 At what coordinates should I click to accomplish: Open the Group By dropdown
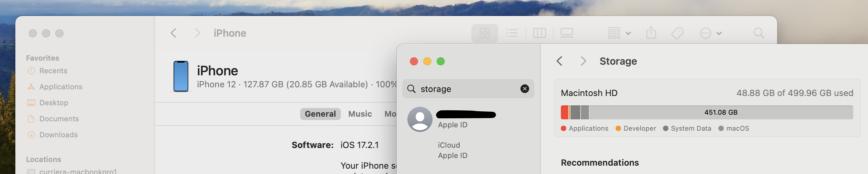(x=619, y=33)
